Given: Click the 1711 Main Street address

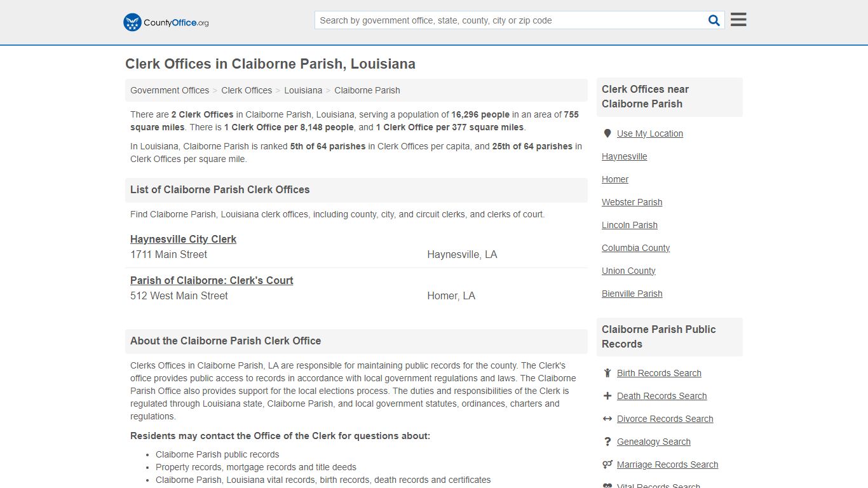Looking at the screenshot, I should 168,254.
